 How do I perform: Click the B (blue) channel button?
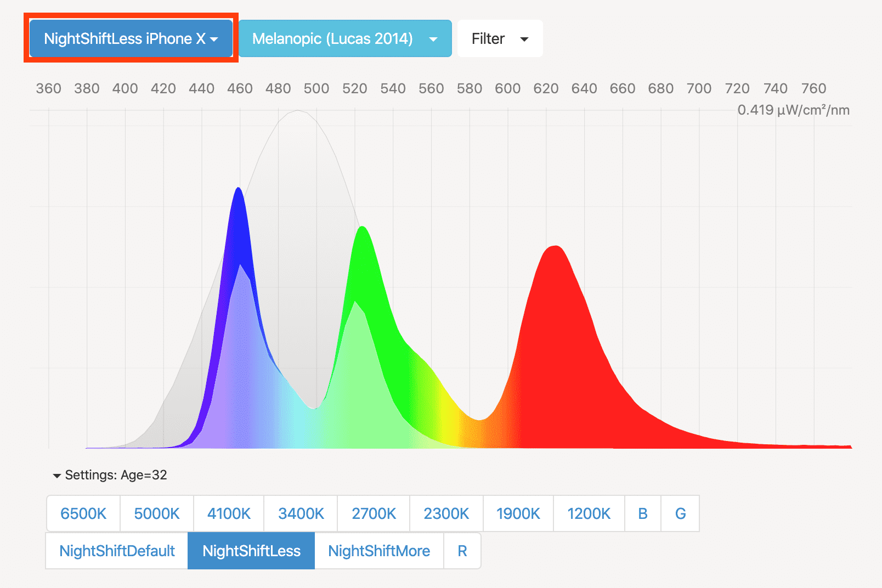pyautogui.click(x=643, y=513)
